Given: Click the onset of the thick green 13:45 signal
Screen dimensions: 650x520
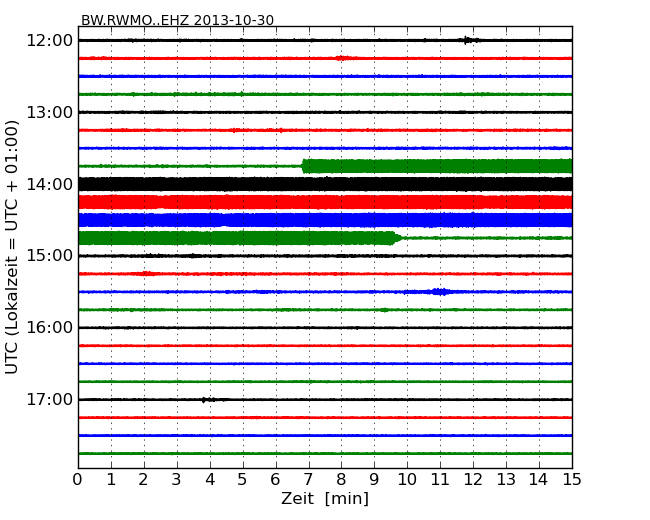Looking at the screenshot, I should [x=305, y=166].
